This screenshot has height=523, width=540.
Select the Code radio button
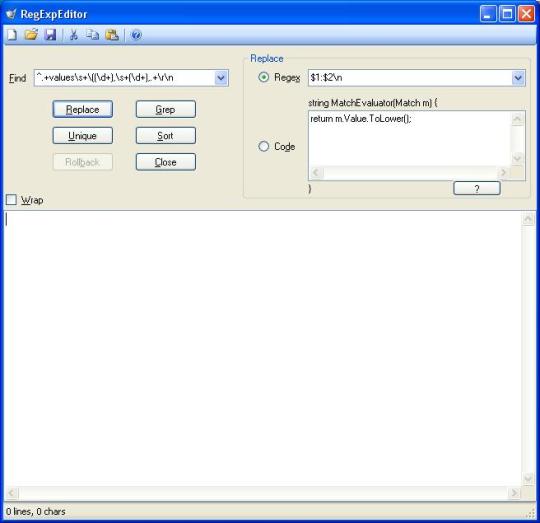click(x=264, y=146)
